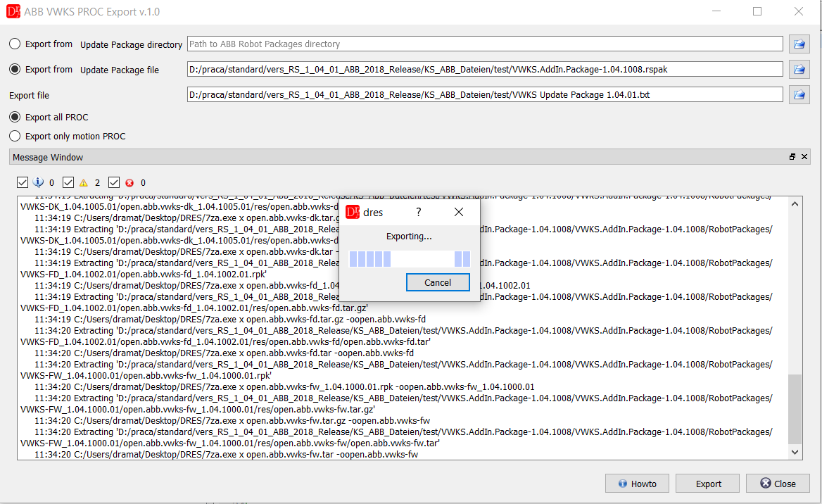
Task: Toggle info messages checkbox
Action: coord(22,182)
